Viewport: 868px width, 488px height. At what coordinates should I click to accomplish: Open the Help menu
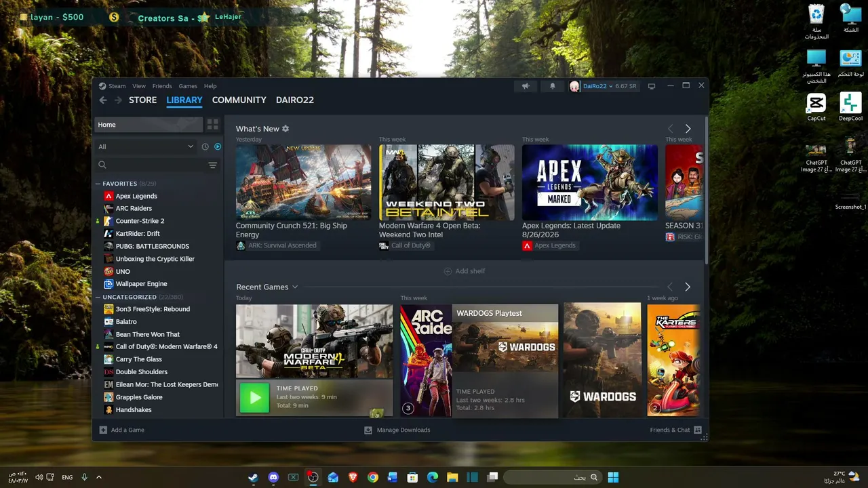210,86
